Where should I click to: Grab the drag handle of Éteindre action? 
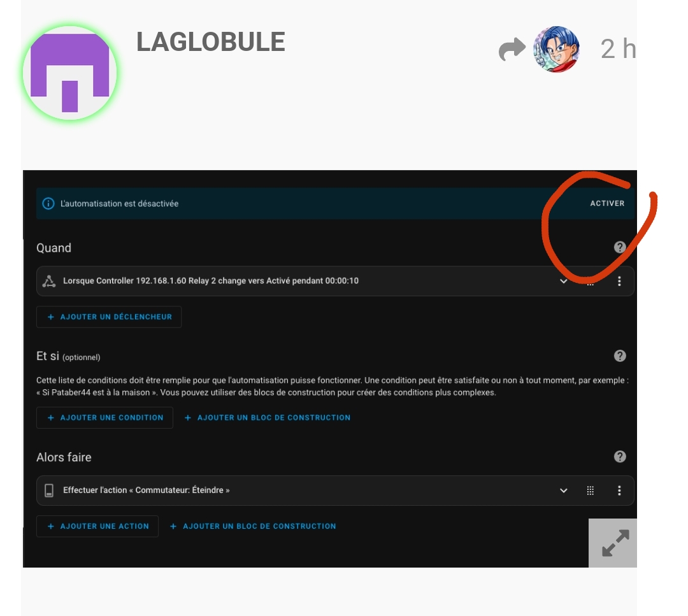click(x=590, y=491)
